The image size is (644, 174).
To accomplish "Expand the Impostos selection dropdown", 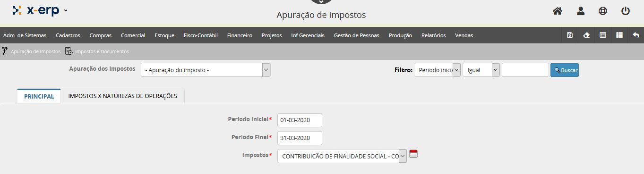I will 342,156.
